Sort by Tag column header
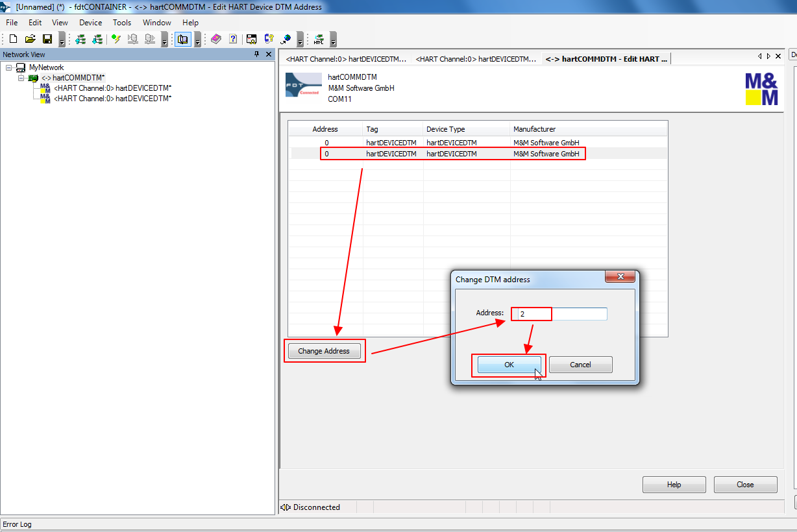 [393, 129]
